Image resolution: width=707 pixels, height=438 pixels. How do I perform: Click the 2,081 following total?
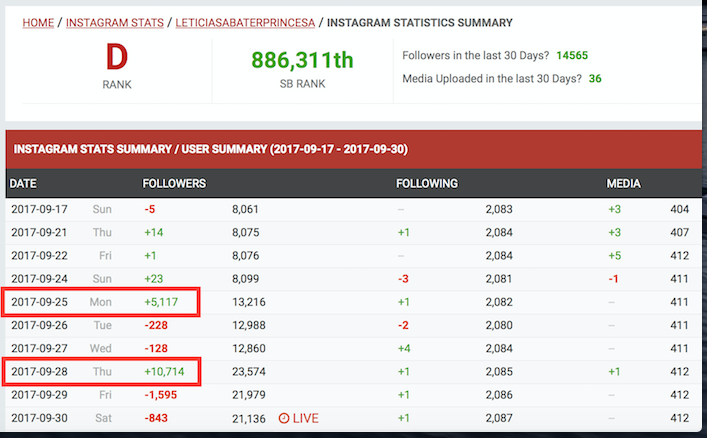(499, 279)
